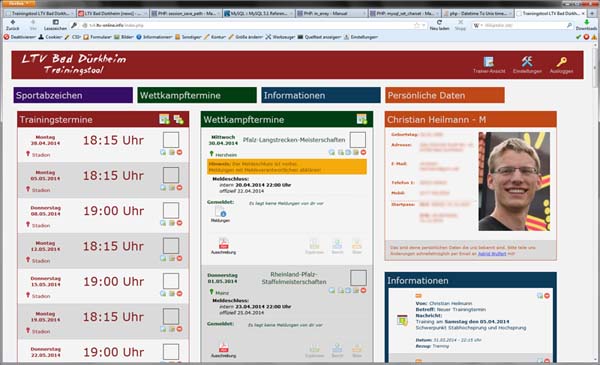
Task: Delete the Rheinland-Pfalz-Staffelmeisterschaften competition
Action: click(x=363, y=290)
